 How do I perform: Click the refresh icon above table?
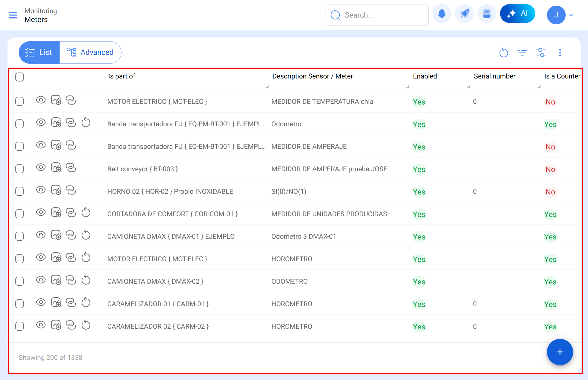point(503,52)
